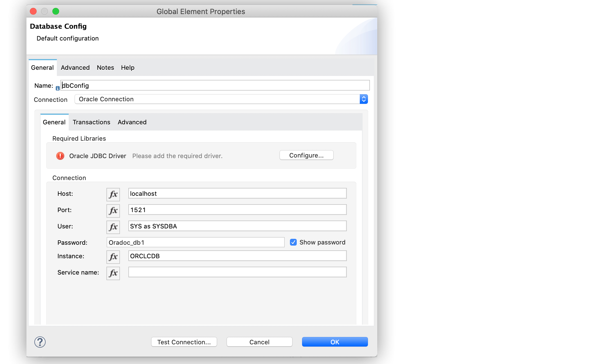This screenshot has width=603, height=364.
Task: Open the Notes tab
Action: (105, 68)
